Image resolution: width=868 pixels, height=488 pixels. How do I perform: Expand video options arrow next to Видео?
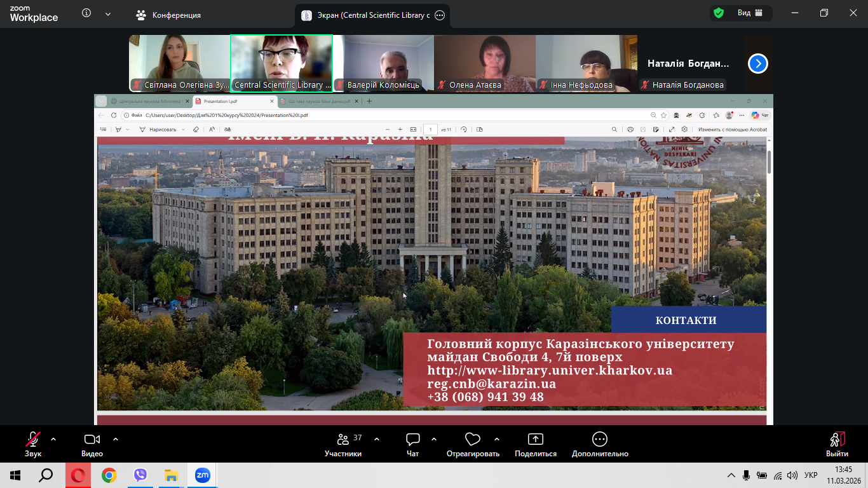tap(116, 439)
